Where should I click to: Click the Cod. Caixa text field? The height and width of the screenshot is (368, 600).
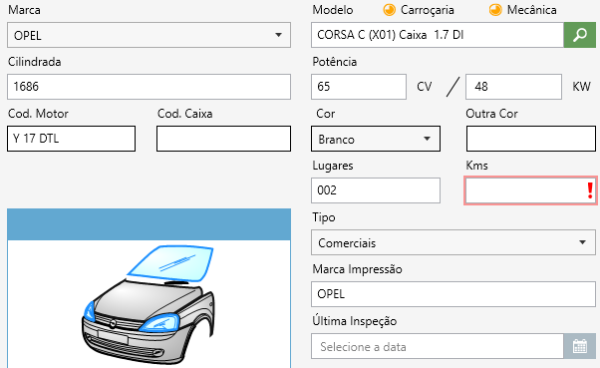pos(223,139)
